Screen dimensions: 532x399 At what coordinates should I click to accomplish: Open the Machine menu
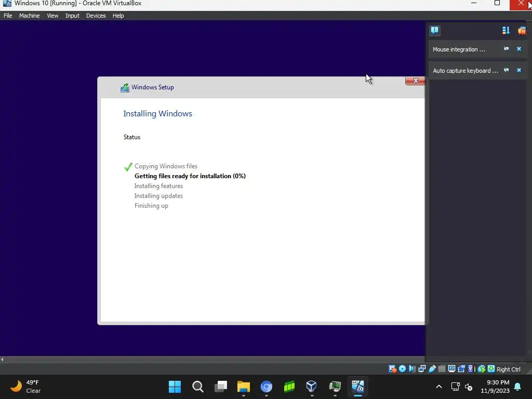(29, 16)
